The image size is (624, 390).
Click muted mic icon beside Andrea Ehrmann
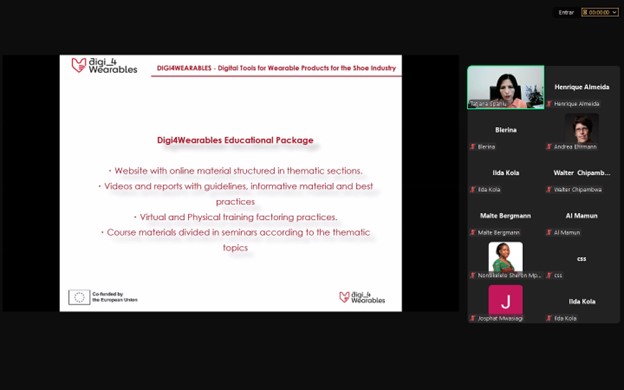549,147
